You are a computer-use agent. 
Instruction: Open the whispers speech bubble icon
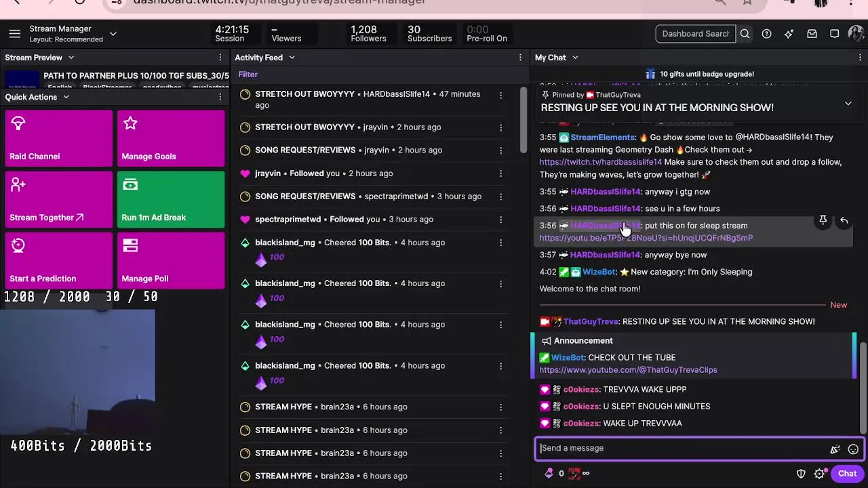(834, 34)
